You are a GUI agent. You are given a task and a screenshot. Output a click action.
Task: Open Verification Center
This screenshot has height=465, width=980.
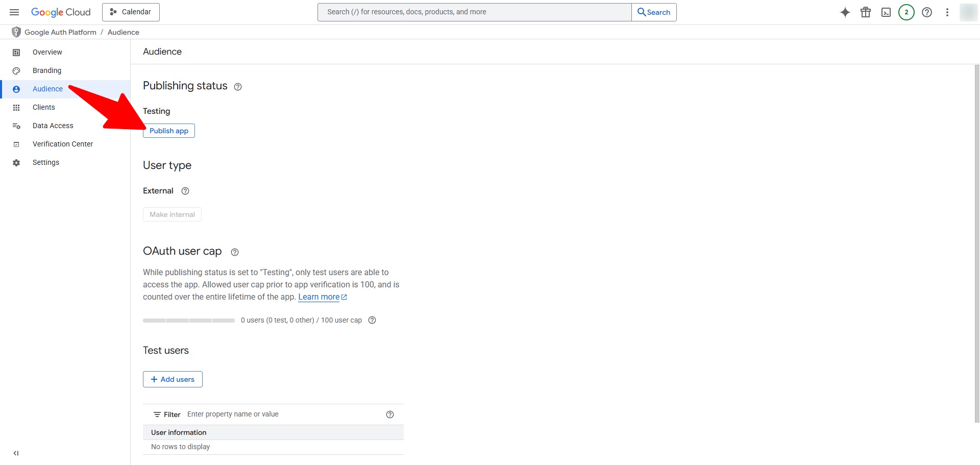click(x=63, y=144)
